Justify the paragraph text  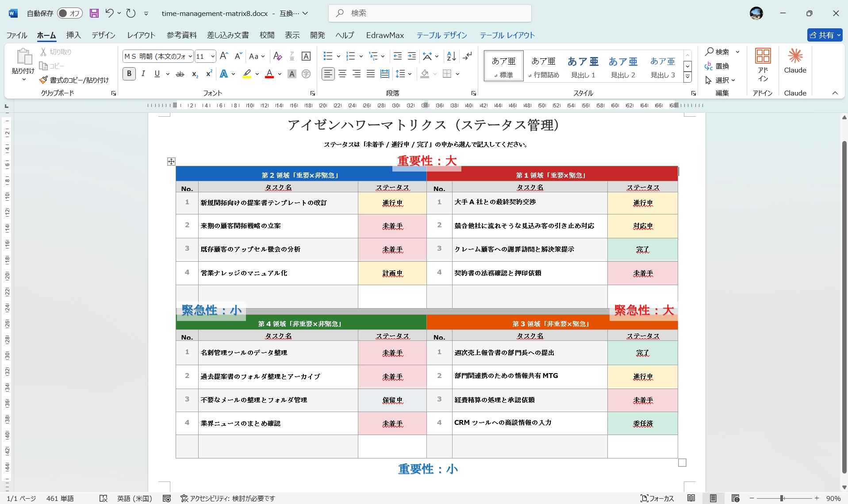[x=371, y=74]
